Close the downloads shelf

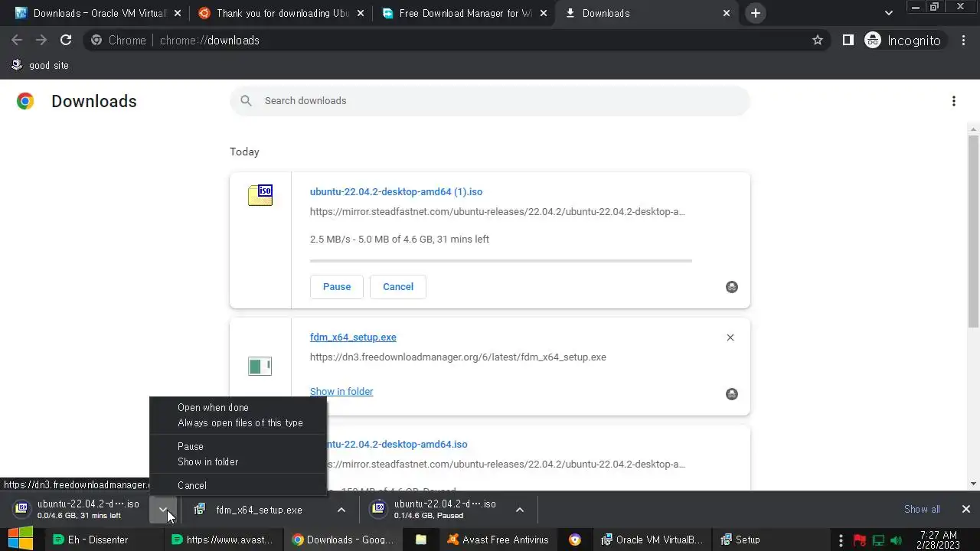[965, 509]
